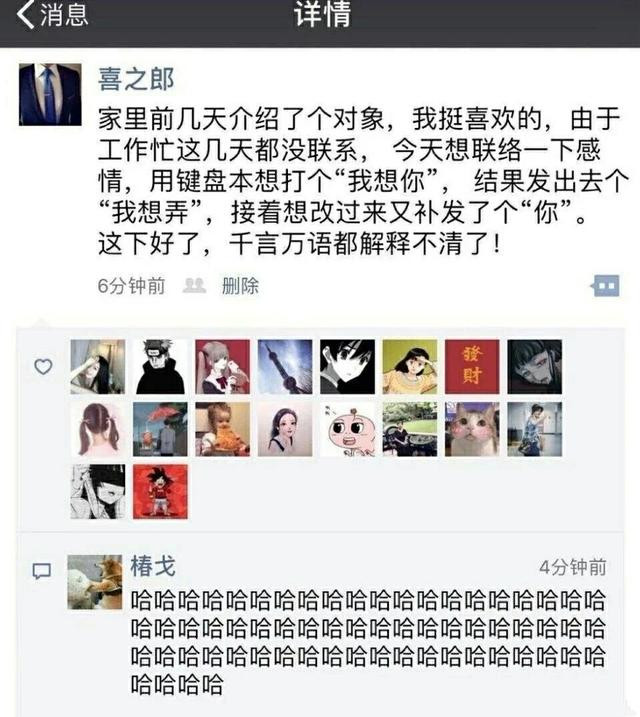The height and width of the screenshot is (717, 640).
Task: Open 喜之郎 profile name
Action: click(136, 79)
